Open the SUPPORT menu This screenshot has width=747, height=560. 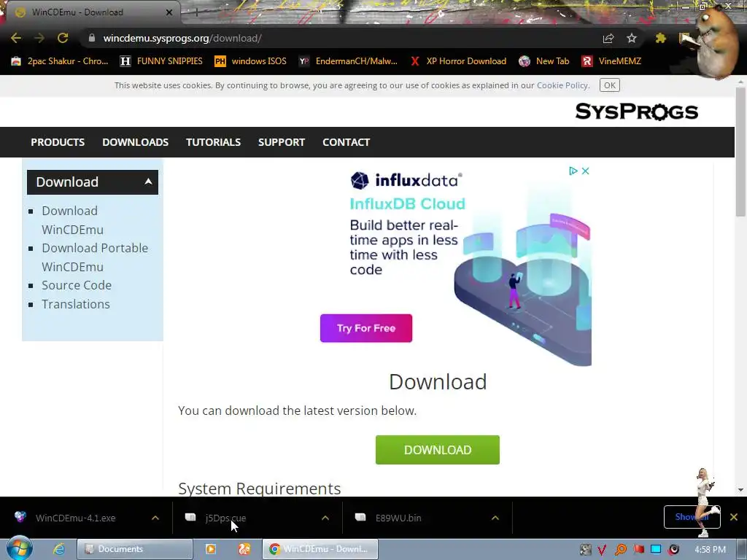click(x=281, y=142)
